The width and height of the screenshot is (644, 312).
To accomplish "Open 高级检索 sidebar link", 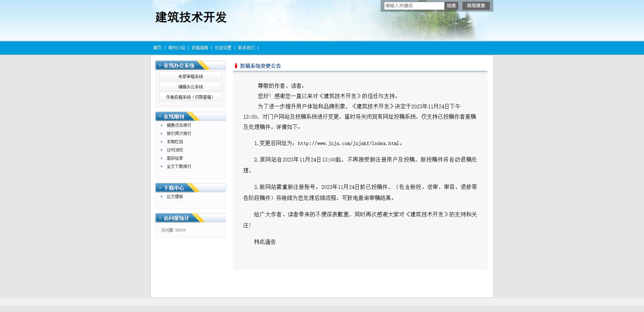I will coord(175,158).
